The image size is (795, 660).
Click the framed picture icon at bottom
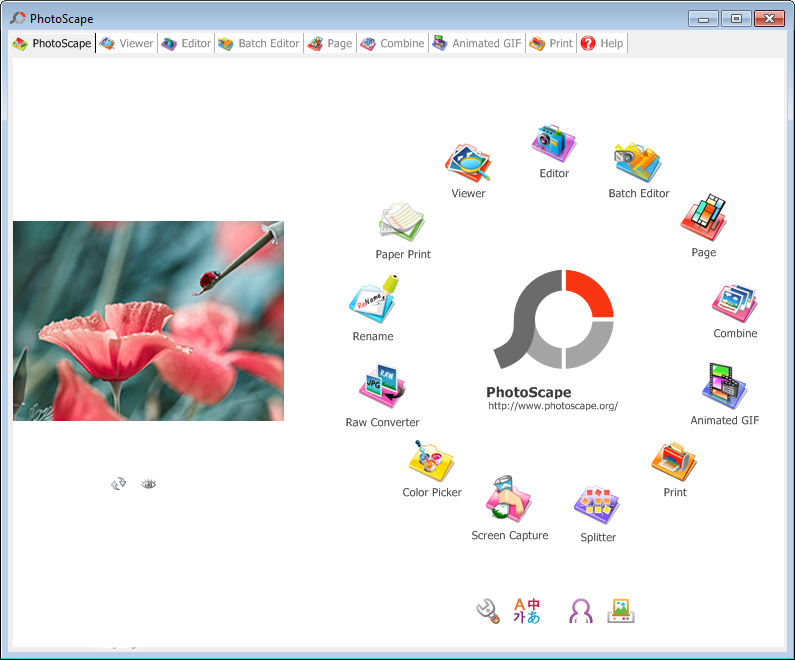click(x=621, y=611)
